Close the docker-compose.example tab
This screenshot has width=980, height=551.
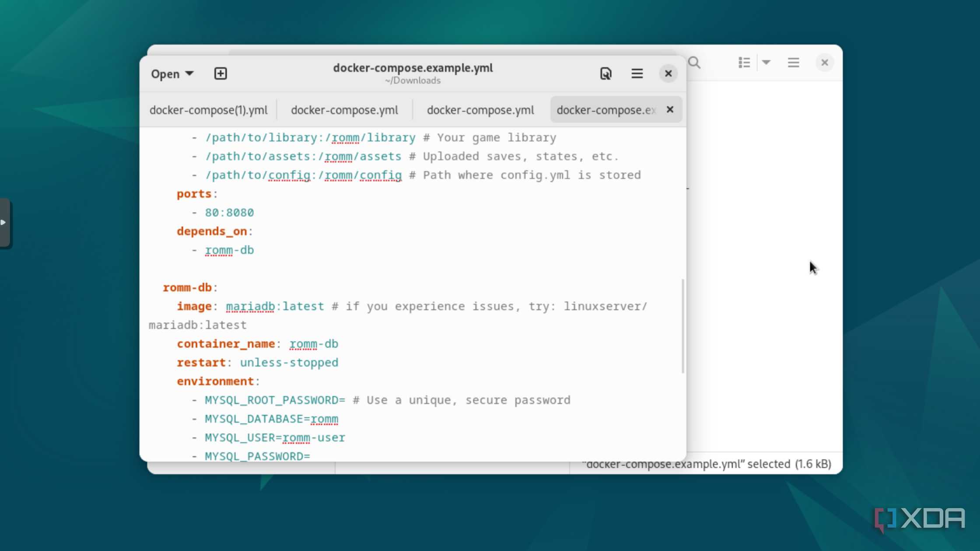pos(670,109)
